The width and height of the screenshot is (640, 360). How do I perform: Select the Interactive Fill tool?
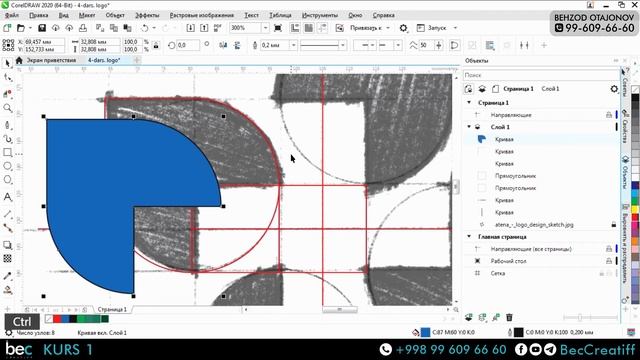pos(7,290)
